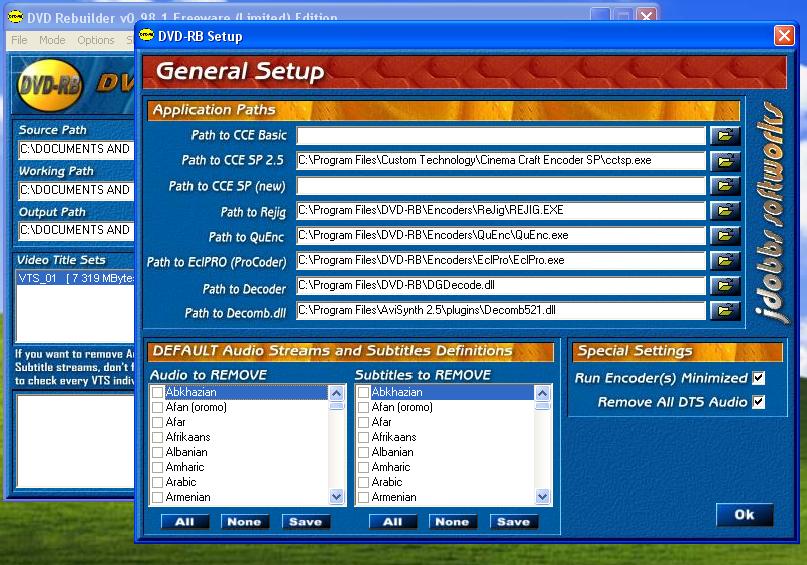Image resolution: width=807 pixels, height=565 pixels.
Task: Browse for the Rejig path
Action: 725,210
